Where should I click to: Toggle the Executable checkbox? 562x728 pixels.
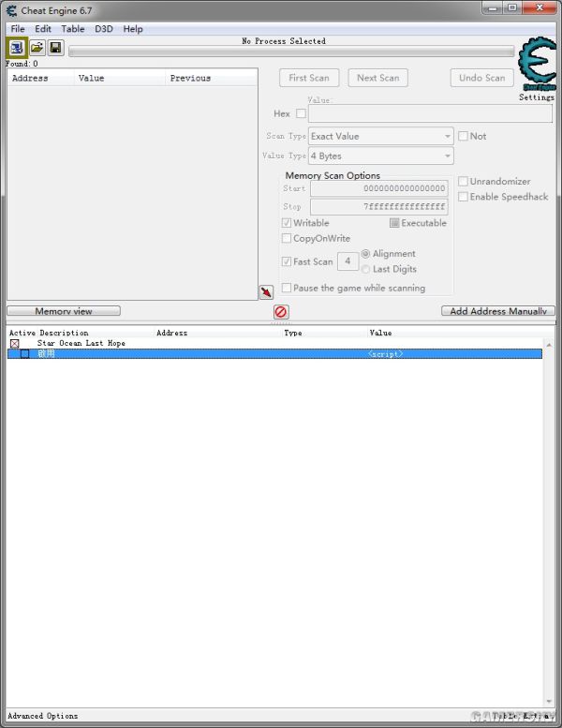(394, 223)
